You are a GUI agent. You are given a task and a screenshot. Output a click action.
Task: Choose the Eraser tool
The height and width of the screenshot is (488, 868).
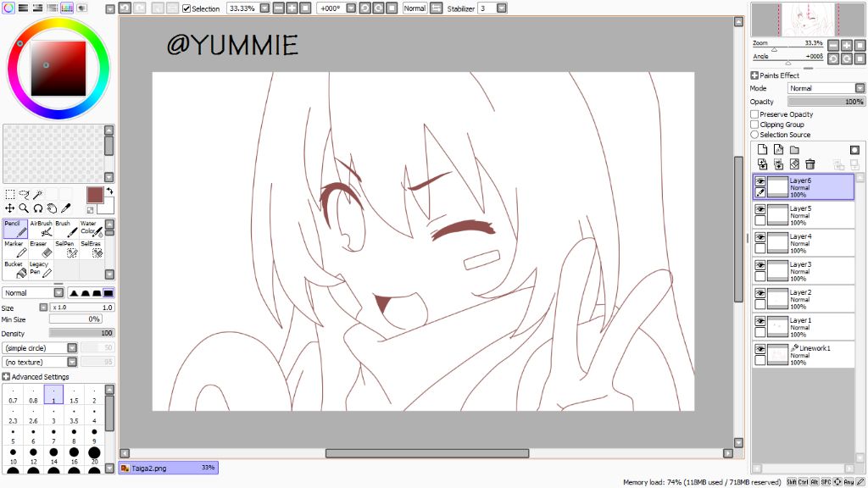[x=41, y=249]
